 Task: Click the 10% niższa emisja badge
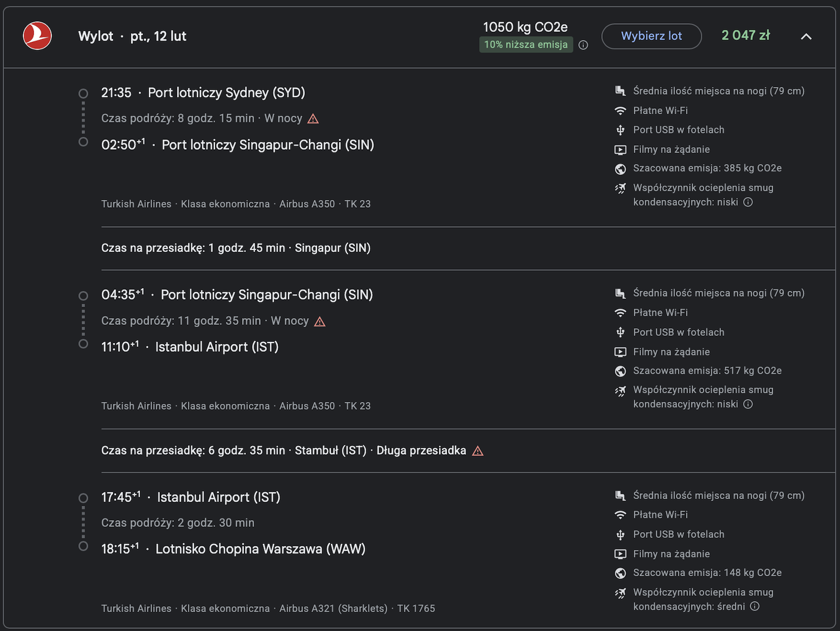(526, 45)
